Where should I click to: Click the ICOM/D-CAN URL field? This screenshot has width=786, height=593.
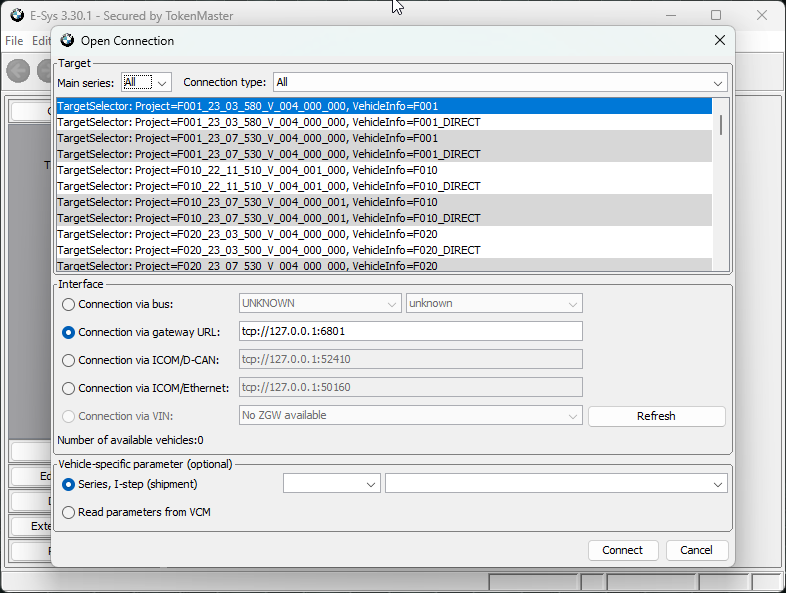pyautogui.click(x=411, y=359)
